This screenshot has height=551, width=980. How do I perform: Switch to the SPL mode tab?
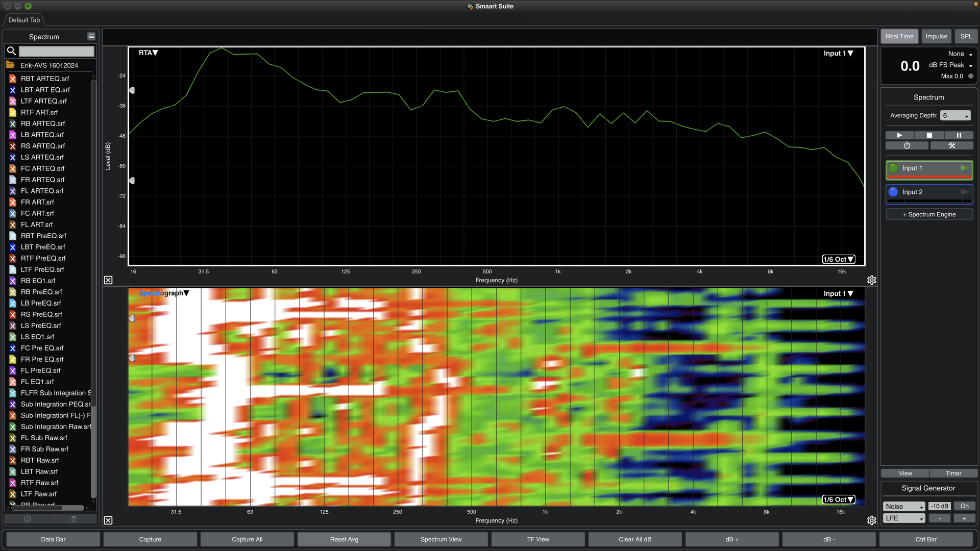pos(966,36)
